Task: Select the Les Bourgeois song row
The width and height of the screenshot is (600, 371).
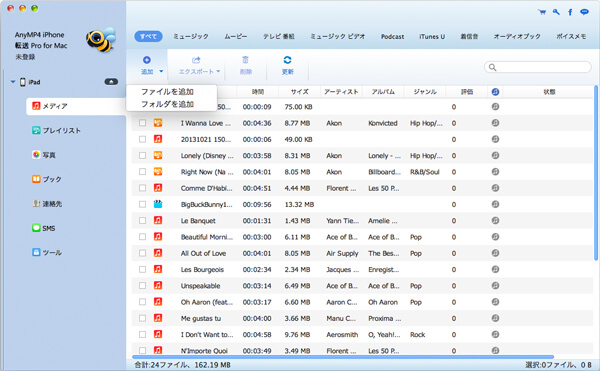Action: tap(363, 269)
